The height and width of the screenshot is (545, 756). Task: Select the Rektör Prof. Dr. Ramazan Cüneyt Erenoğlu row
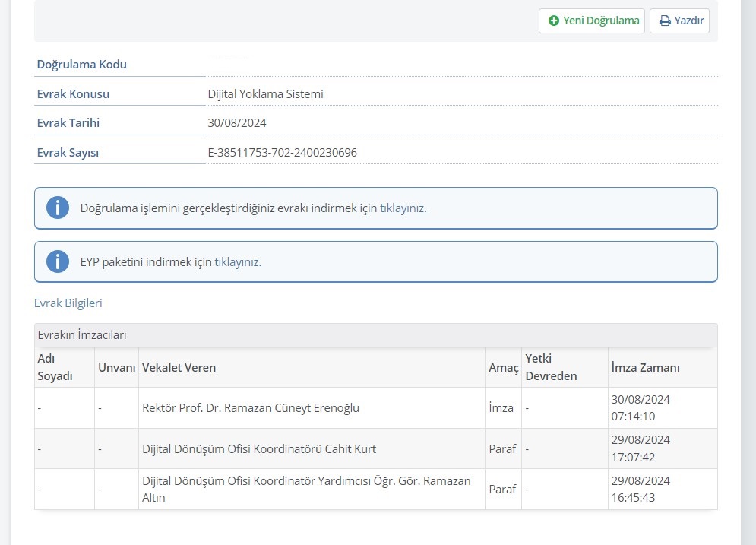point(251,408)
